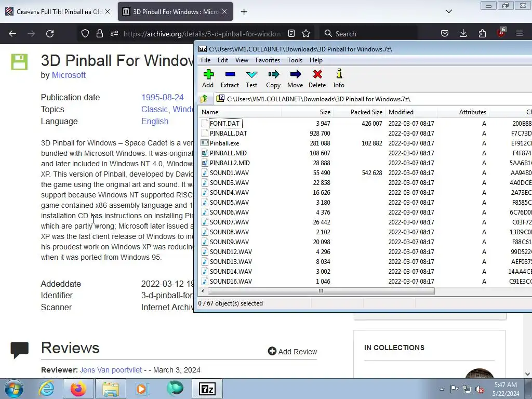Viewport: 532px width, 399px height.
Task: Toggle reader view in the address bar
Action: (x=291, y=33)
